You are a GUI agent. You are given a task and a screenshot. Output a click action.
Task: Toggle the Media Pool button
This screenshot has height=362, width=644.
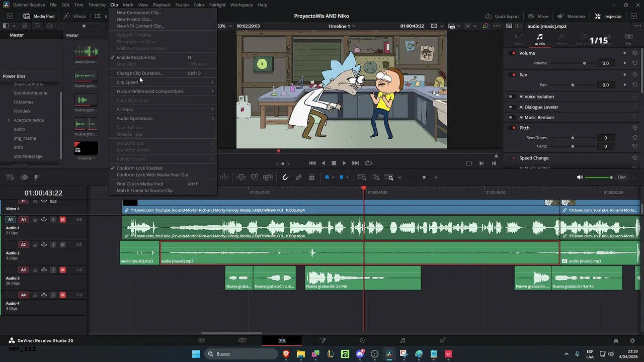point(39,16)
